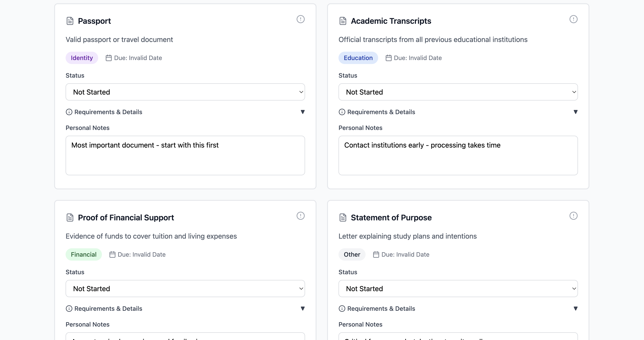Click 'Evidence of funds to cover tuition' description

(151, 236)
